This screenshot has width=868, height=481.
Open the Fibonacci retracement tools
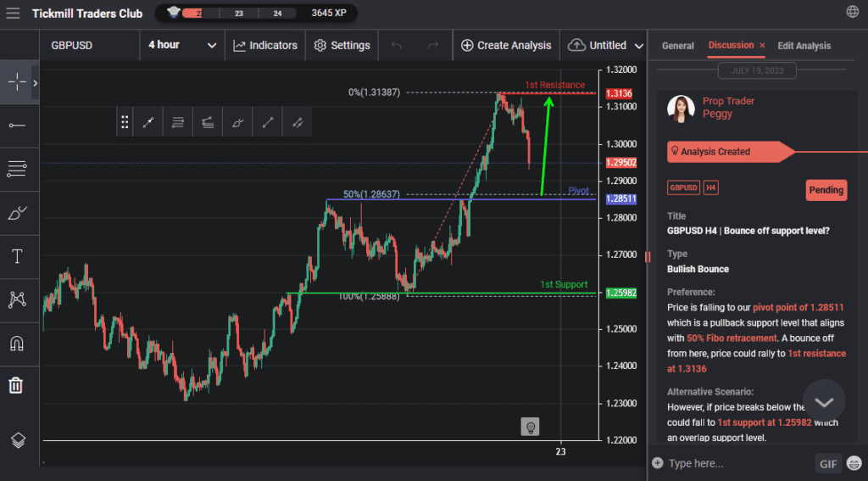[x=16, y=169]
